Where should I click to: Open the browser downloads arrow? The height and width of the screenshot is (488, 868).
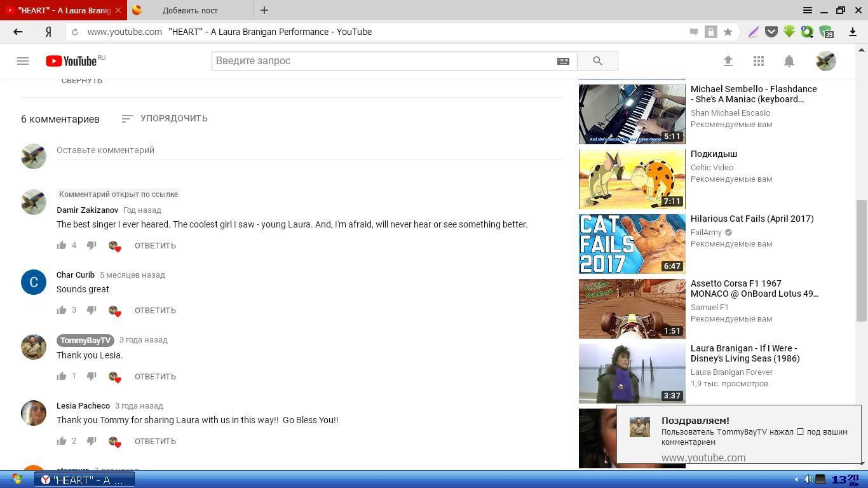pyautogui.click(x=853, y=32)
